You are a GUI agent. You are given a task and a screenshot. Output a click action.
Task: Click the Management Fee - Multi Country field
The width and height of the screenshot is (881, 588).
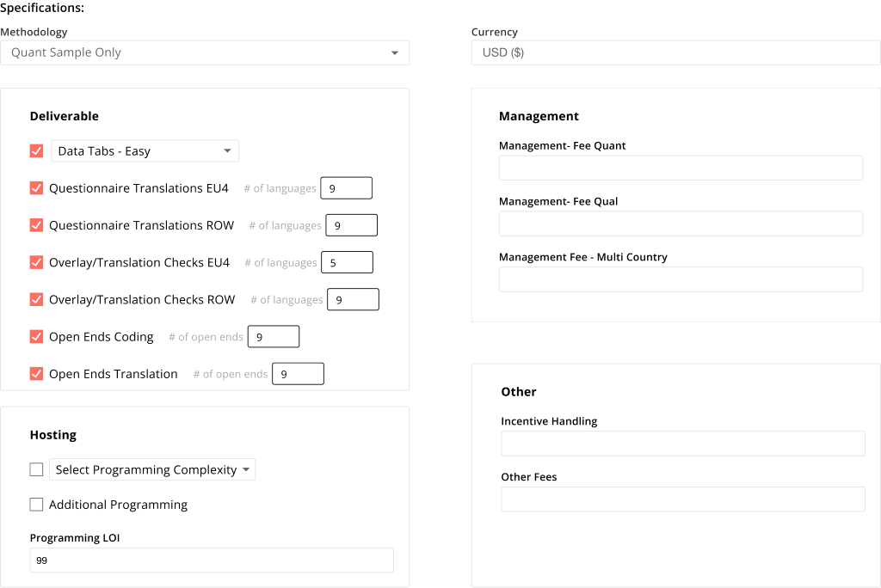point(681,279)
